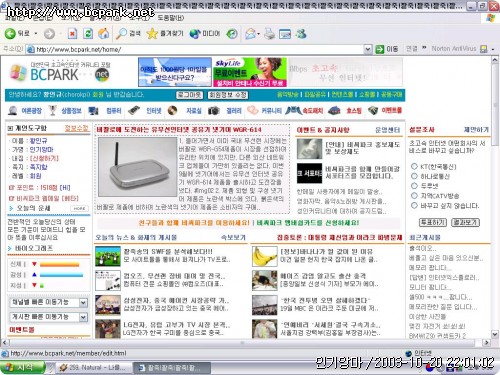
Task: Click the logout button in the blue bar
Action: point(189,95)
